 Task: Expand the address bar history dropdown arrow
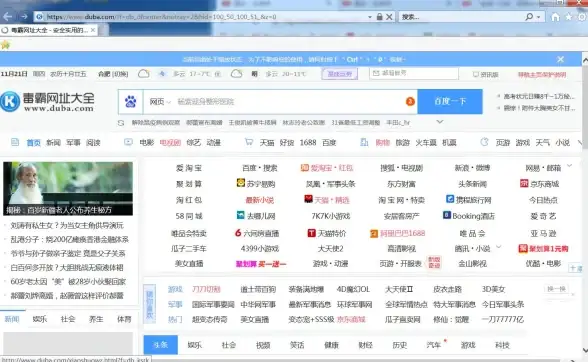(x=370, y=17)
